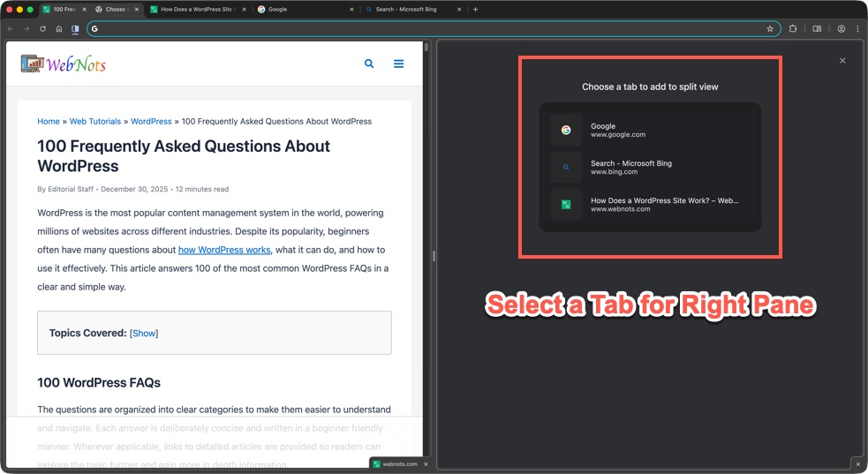Screen dimensions: 868x474
Task: Close the 100 Freq tab
Action: 84,10
